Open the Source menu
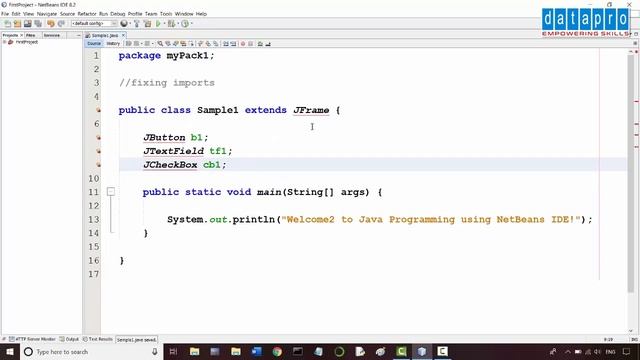 point(67,14)
